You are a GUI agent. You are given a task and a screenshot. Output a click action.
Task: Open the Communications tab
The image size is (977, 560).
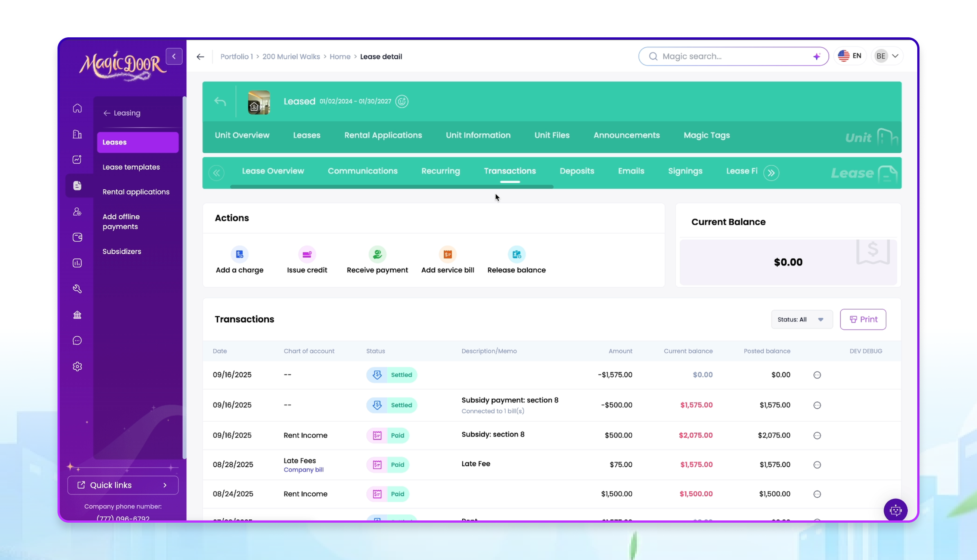coord(362,171)
